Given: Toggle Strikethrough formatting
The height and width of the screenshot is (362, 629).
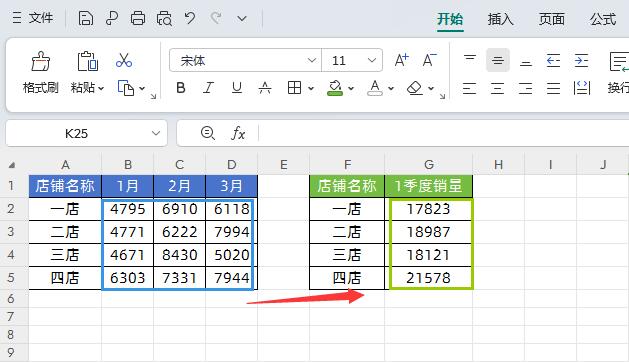Looking at the screenshot, I should coord(265,87).
